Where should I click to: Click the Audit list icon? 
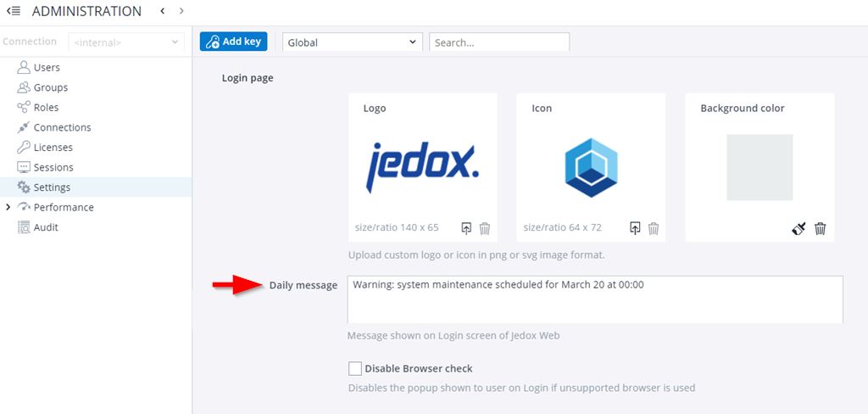click(23, 227)
